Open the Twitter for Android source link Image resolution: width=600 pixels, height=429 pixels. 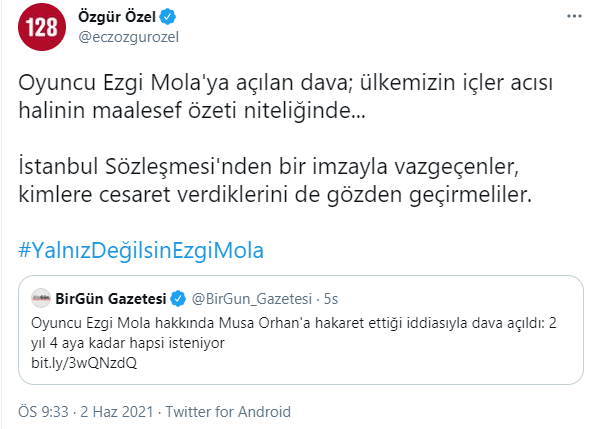[227, 411]
